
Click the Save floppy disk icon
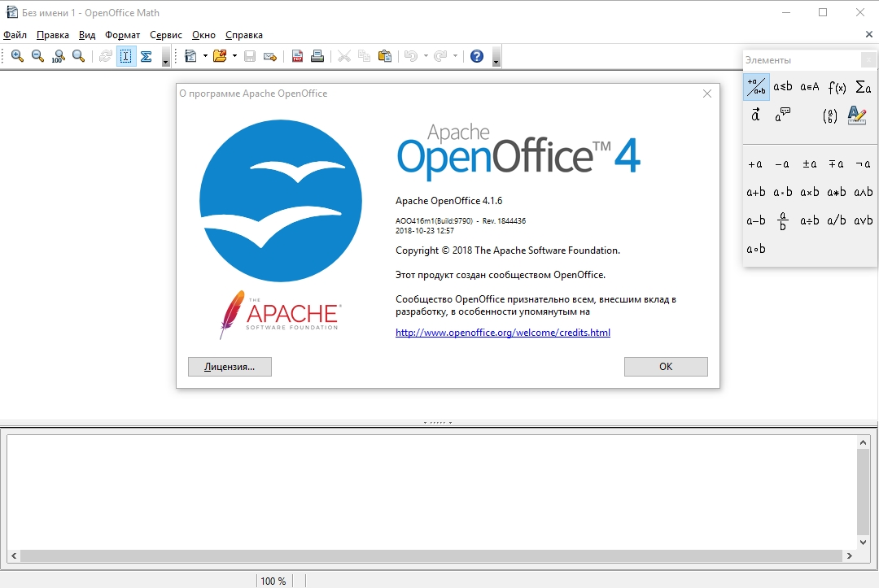(x=250, y=56)
